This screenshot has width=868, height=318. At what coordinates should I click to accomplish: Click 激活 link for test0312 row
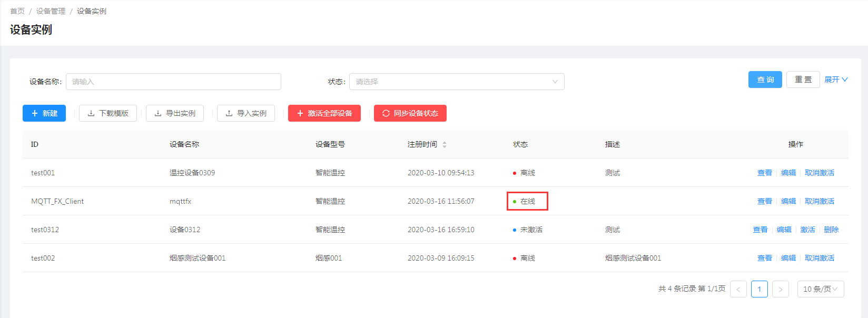coord(807,230)
